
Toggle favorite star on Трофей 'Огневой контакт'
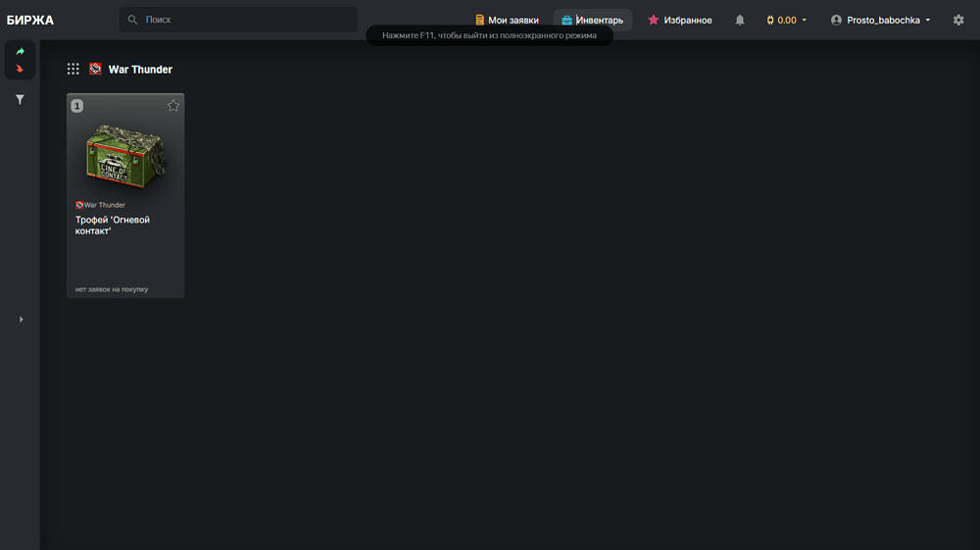point(172,106)
